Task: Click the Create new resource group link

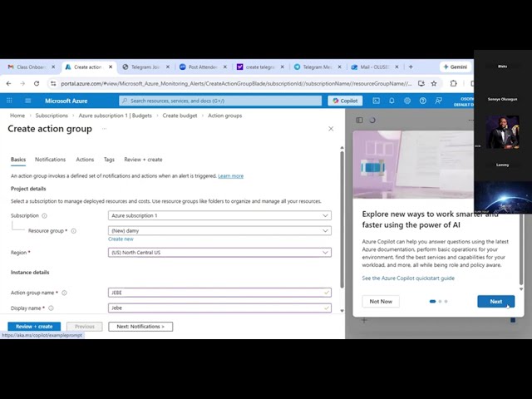Action: 121,239
